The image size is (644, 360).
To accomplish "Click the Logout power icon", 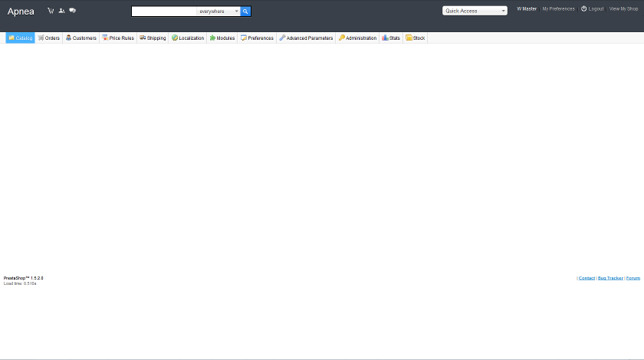I will (x=583, y=8).
